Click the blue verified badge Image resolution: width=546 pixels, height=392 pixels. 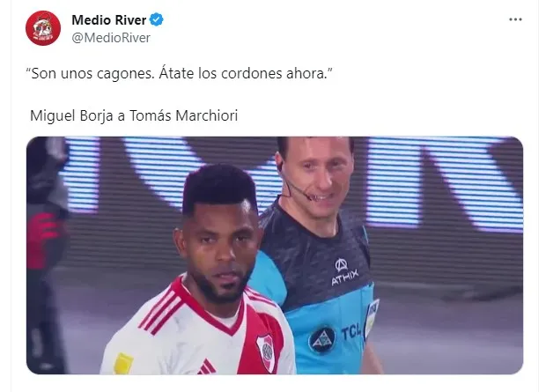point(157,19)
